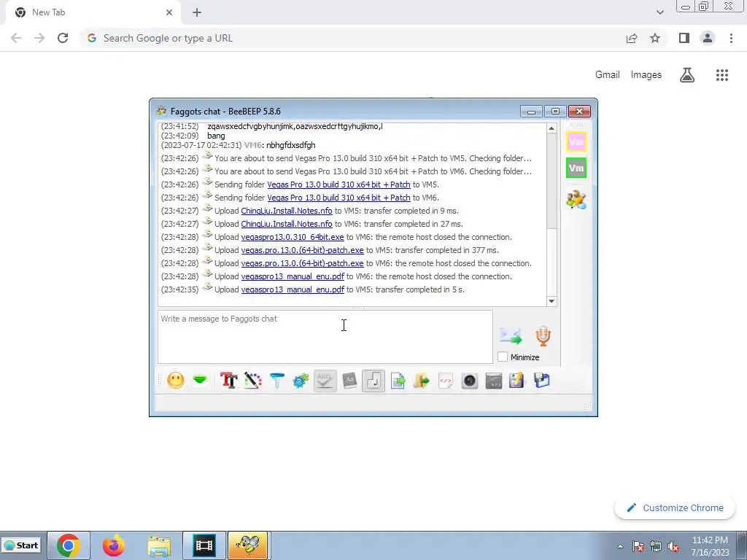
Task: Open File Explorer from the taskbar
Action: click(159, 545)
